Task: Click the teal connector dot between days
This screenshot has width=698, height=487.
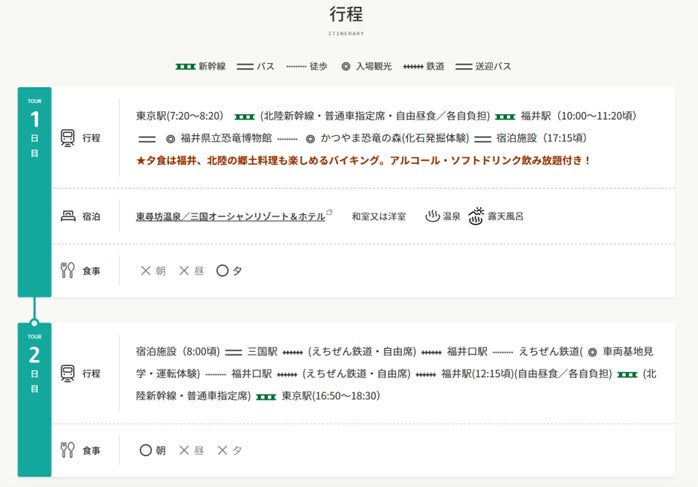Action: [x=34, y=322]
